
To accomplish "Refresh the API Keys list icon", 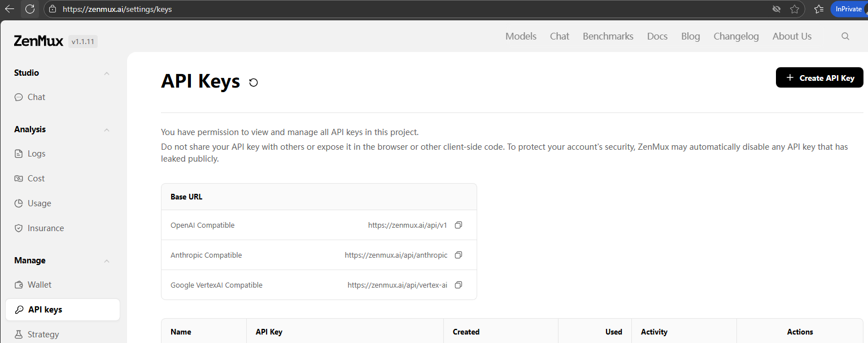I will (x=254, y=83).
